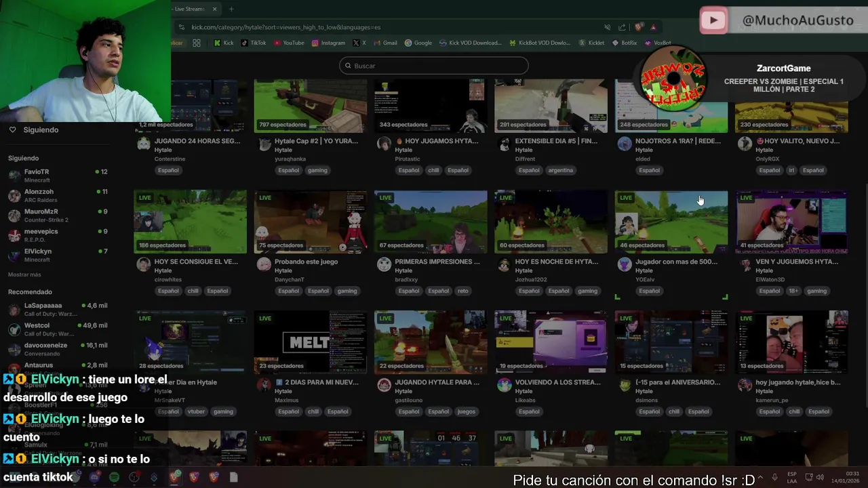Screen dimensions: 868x488
Task: Click Pirutastic's avatar icon
Action: (384, 144)
